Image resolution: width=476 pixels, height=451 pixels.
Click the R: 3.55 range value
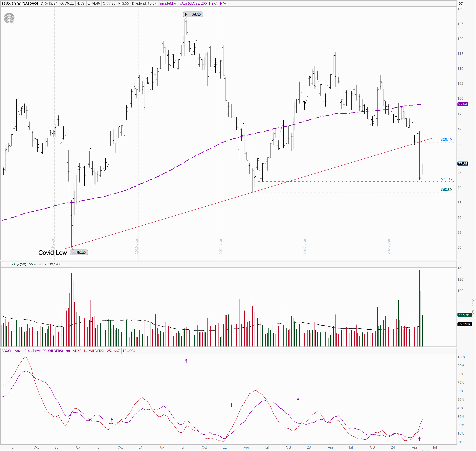point(124,3)
